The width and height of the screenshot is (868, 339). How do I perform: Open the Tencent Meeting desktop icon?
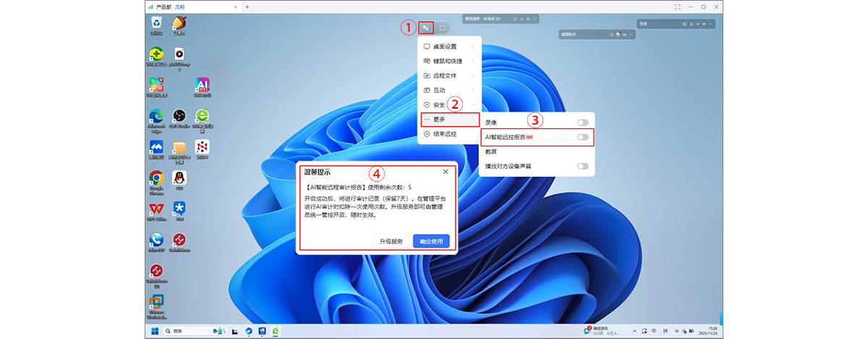tap(156, 148)
